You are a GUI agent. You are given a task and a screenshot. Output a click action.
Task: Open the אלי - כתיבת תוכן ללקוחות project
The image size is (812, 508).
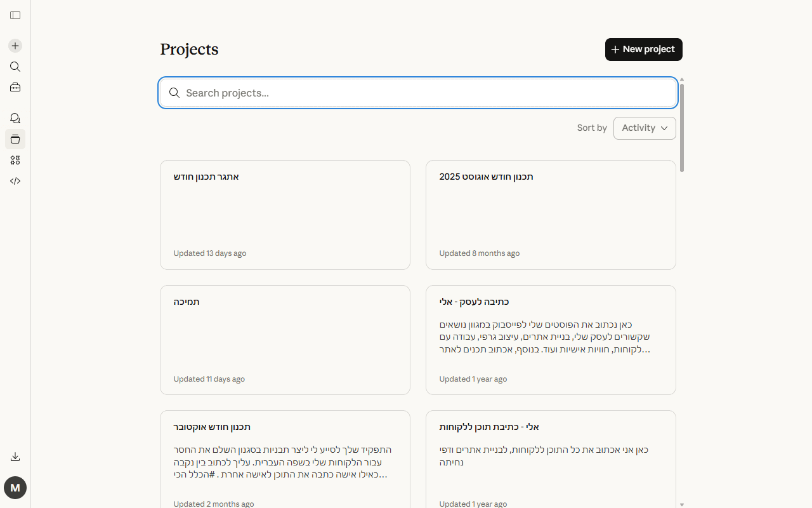click(551, 459)
